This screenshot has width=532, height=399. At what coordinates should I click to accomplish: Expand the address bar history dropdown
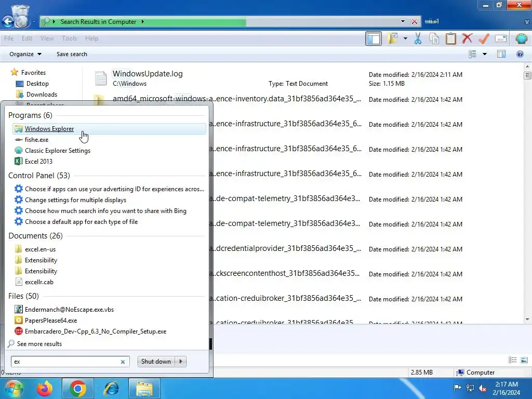[x=403, y=21]
